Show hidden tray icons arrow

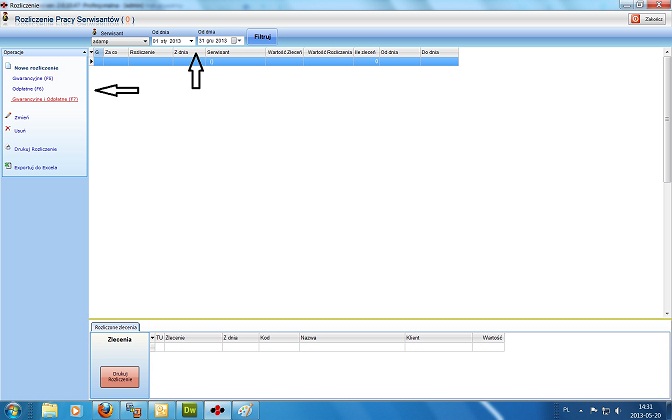pos(581,411)
